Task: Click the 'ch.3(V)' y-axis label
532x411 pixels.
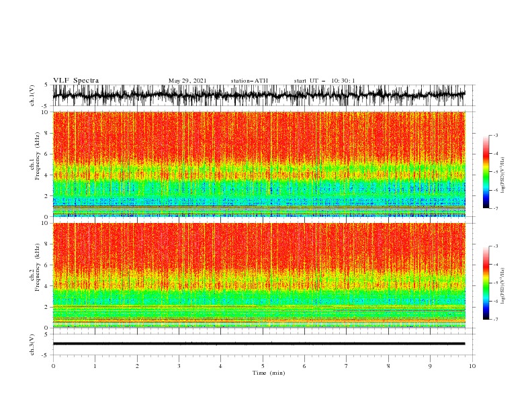Action: pos(32,345)
